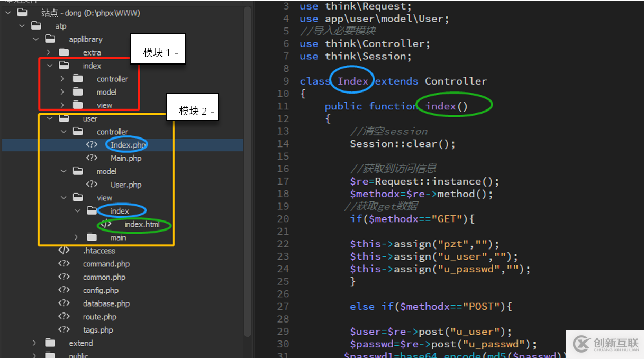644x359 pixels.
Task: Click the file icon beside .htaccess
Action: click(x=64, y=251)
